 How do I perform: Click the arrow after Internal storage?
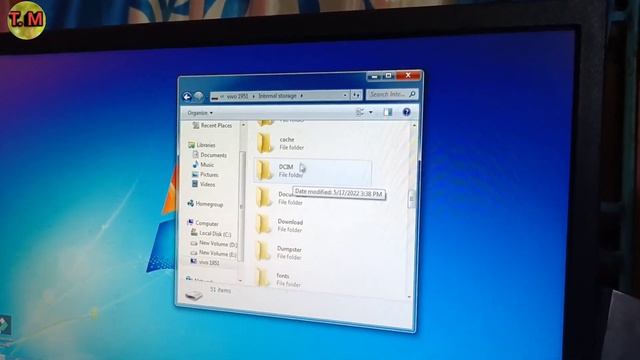coord(302,96)
